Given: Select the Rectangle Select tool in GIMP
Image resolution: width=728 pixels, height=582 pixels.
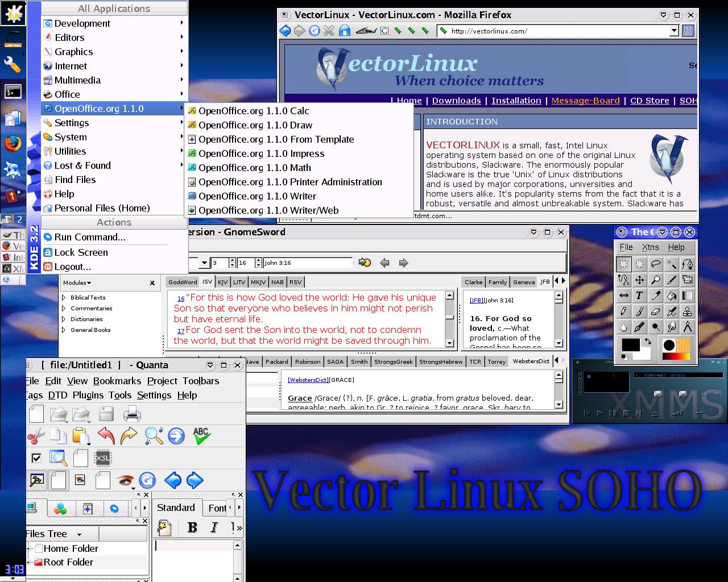Looking at the screenshot, I should point(624,264).
